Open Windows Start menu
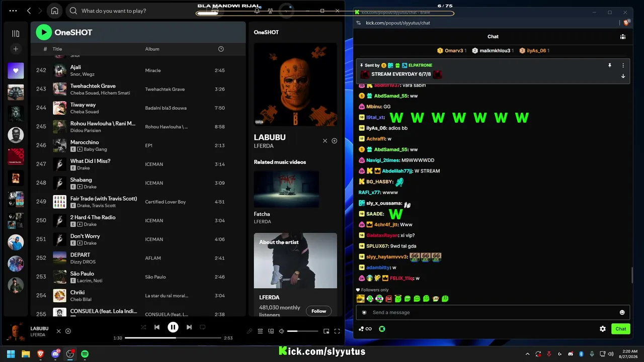The width and height of the screenshot is (644, 362). [x=11, y=354]
